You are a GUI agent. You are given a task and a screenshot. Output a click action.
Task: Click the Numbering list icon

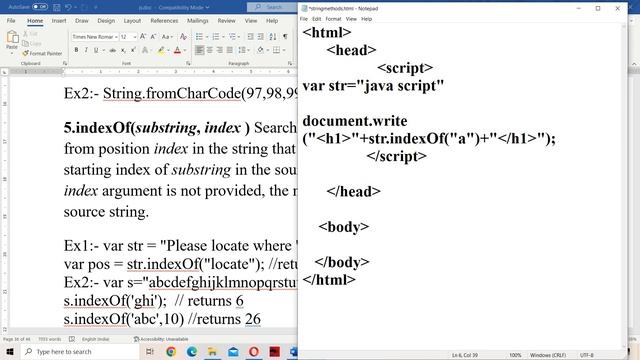click(216, 37)
